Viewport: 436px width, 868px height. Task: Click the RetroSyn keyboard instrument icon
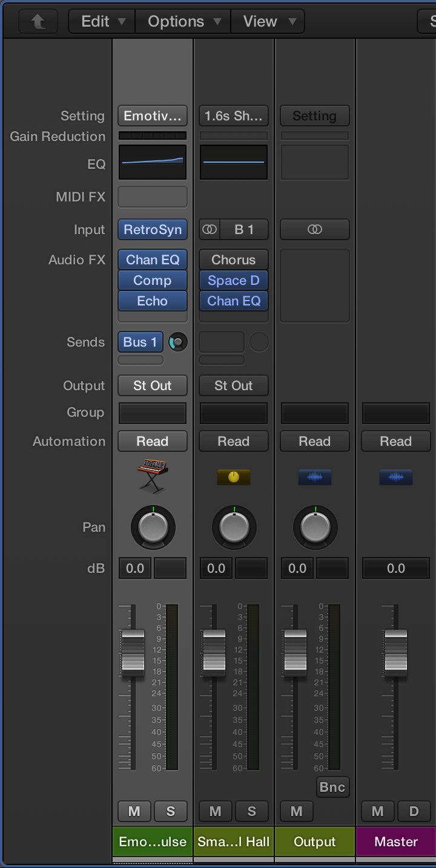152,477
